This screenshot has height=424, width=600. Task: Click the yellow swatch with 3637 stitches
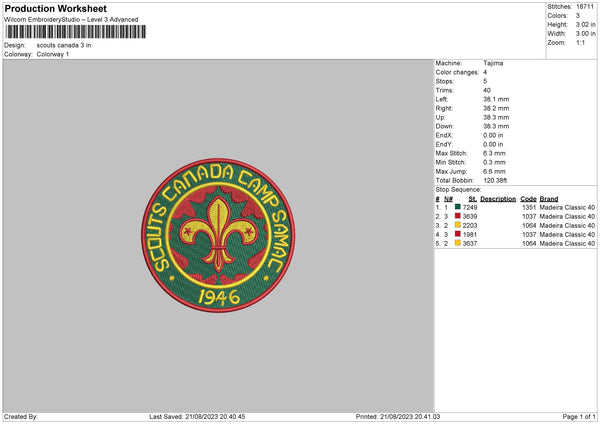click(x=457, y=243)
